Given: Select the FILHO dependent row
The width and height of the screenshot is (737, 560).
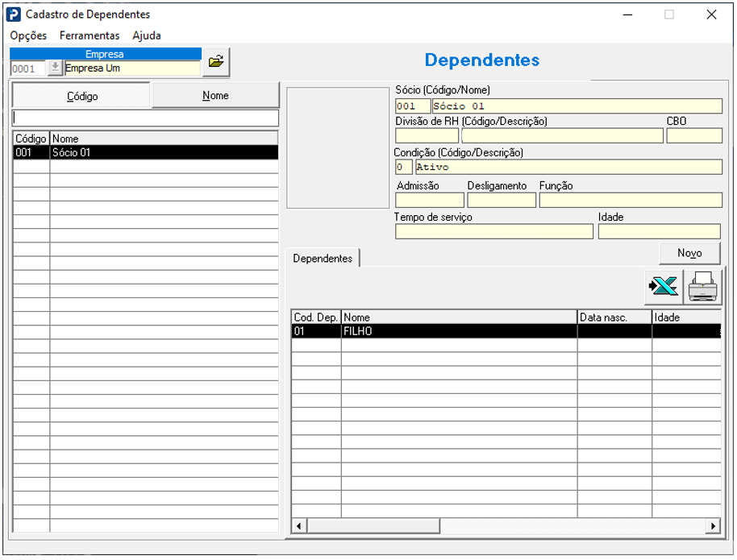Looking at the screenshot, I should tap(458, 331).
